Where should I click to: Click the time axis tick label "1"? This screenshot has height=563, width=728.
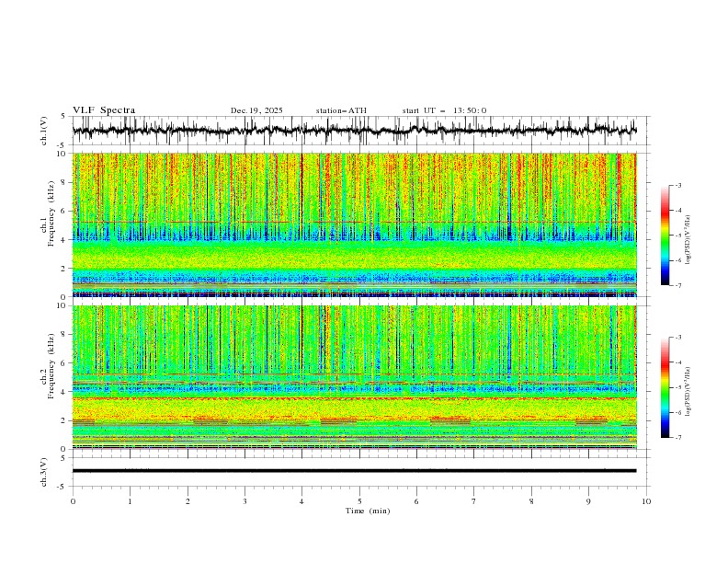[130, 501]
